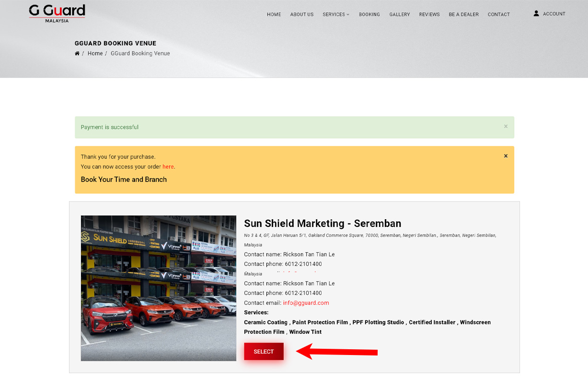Go to the Contact page
Image resolution: width=588 pixels, height=379 pixels.
[x=498, y=14]
